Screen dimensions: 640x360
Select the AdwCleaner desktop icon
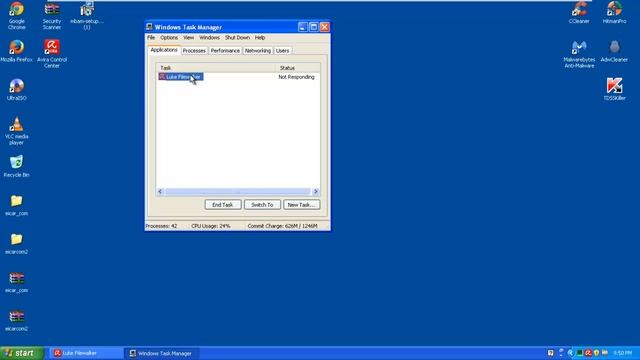pos(614,51)
